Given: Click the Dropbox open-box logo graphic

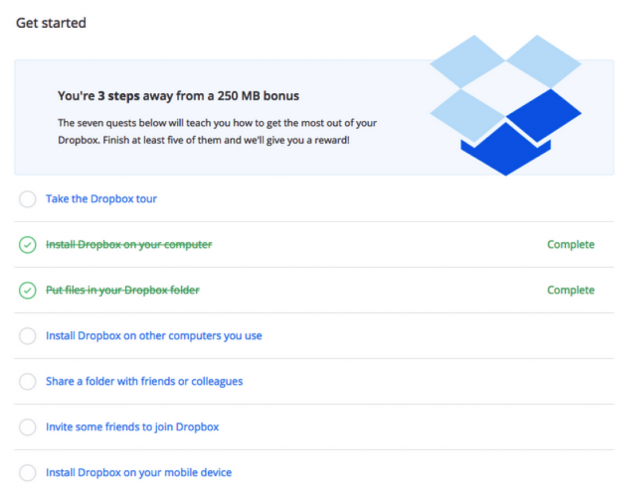Looking at the screenshot, I should tap(506, 105).
